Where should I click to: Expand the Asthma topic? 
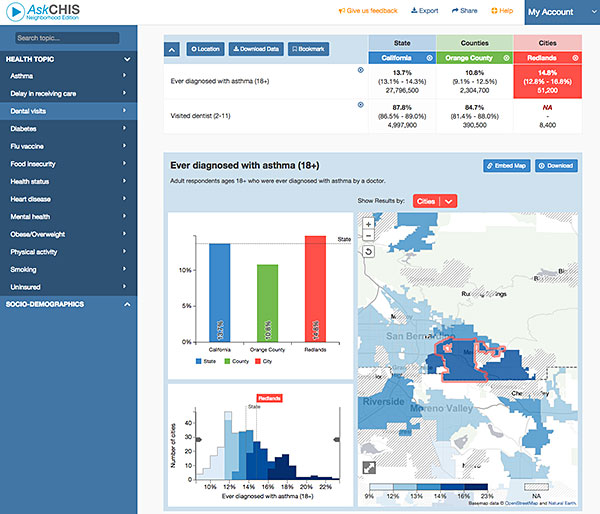pyautogui.click(x=68, y=76)
